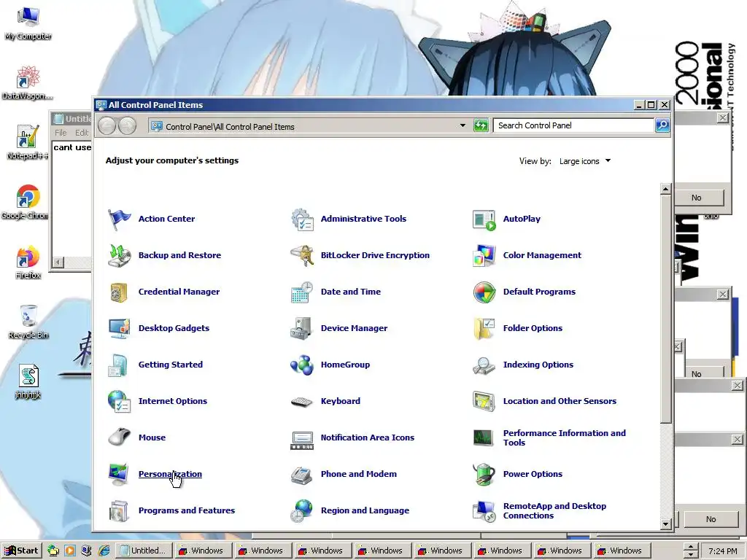Click the Search Control Panel field
Viewport: 747px width, 560px height.
click(x=573, y=125)
